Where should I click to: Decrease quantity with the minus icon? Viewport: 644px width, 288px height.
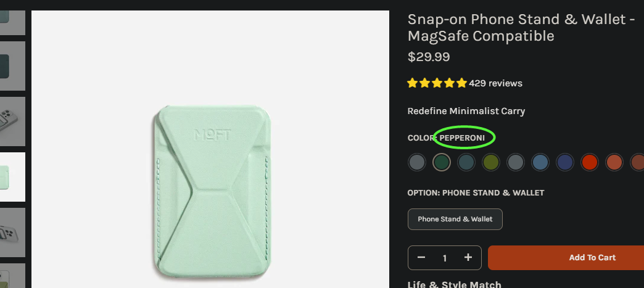tap(421, 258)
